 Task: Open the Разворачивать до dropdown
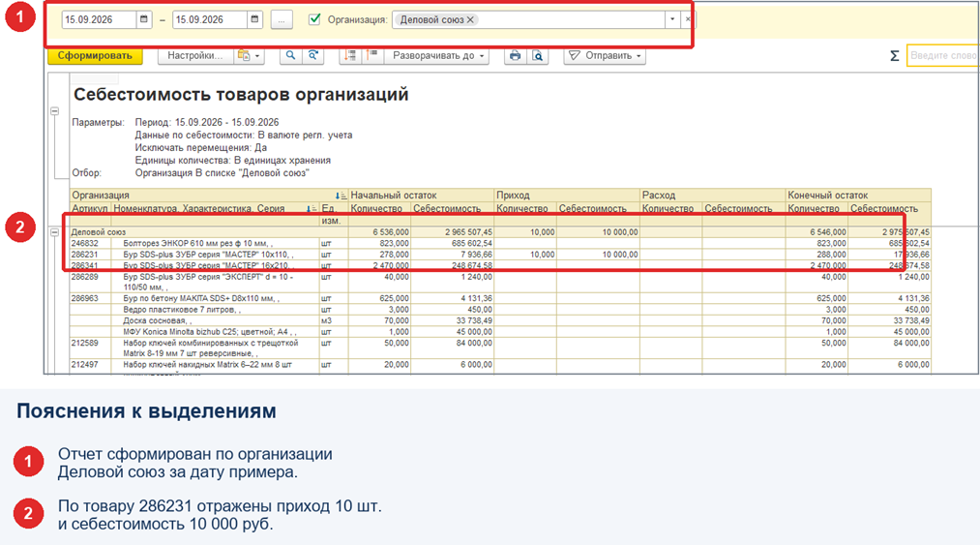click(436, 56)
